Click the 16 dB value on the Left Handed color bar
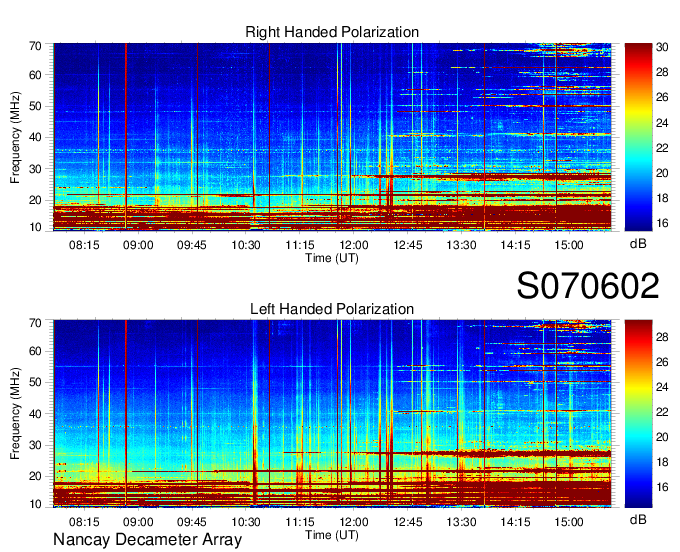The height and width of the screenshot is (552, 680). [x=662, y=487]
